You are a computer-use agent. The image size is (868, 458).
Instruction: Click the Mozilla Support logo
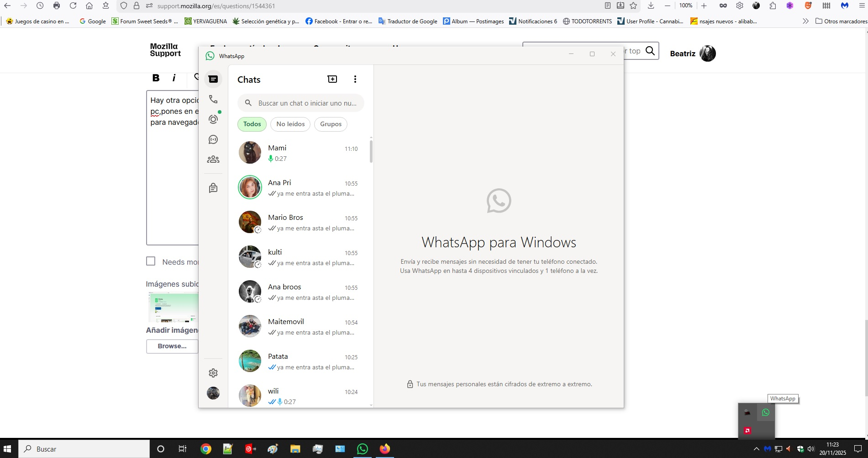point(165,50)
